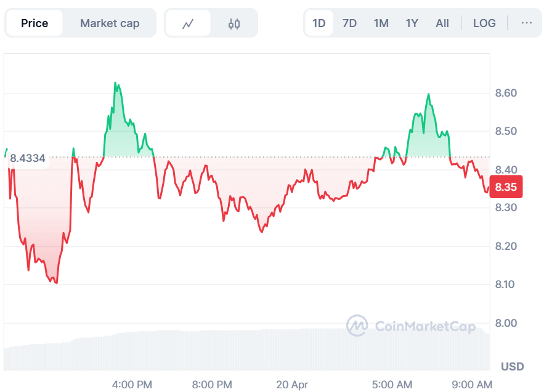Click the 20 Apr date axis label

point(292,385)
